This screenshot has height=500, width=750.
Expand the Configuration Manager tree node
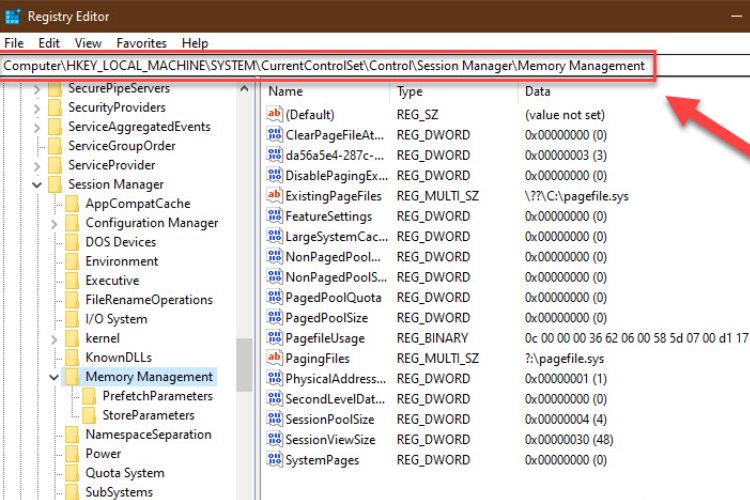[x=54, y=223]
